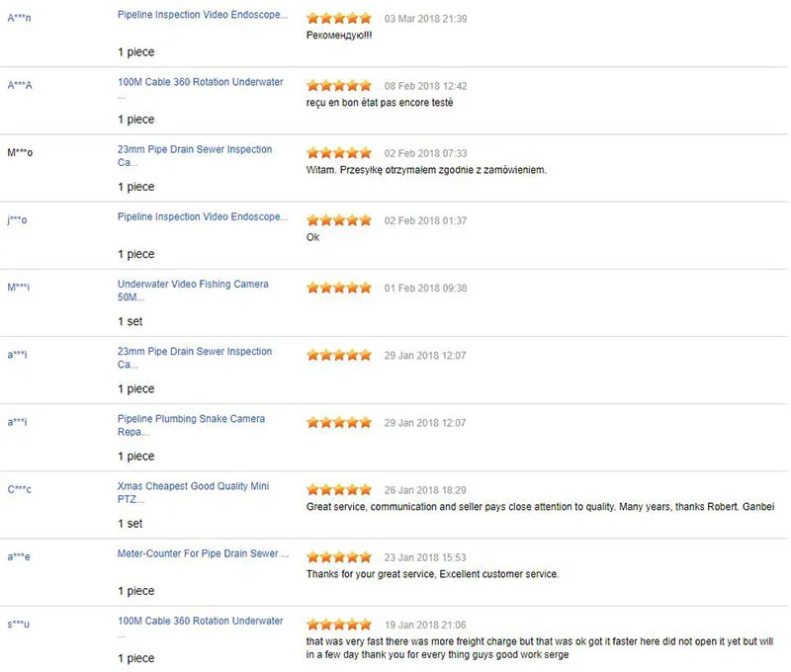Click the reviewer name C***c
791x672 pixels.
tap(20, 490)
